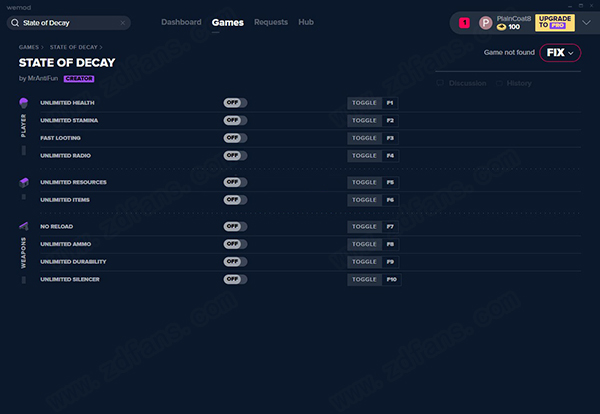Expand the account dropdown chevron
The width and height of the screenshot is (600, 414).
tap(586, 23)
